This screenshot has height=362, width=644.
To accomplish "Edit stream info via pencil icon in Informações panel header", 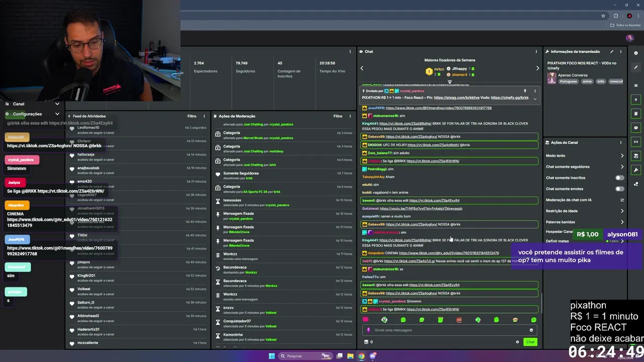I will (612, 51).
